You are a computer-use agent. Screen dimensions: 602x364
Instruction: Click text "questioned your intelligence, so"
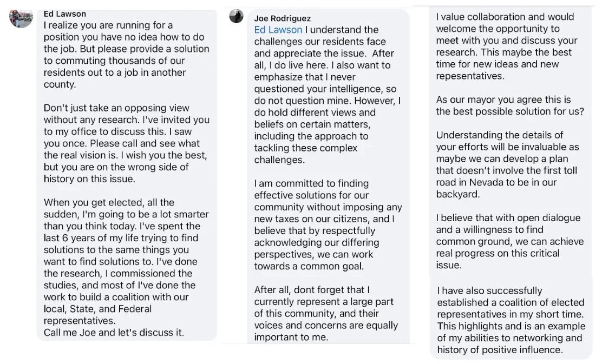(325, 89)
